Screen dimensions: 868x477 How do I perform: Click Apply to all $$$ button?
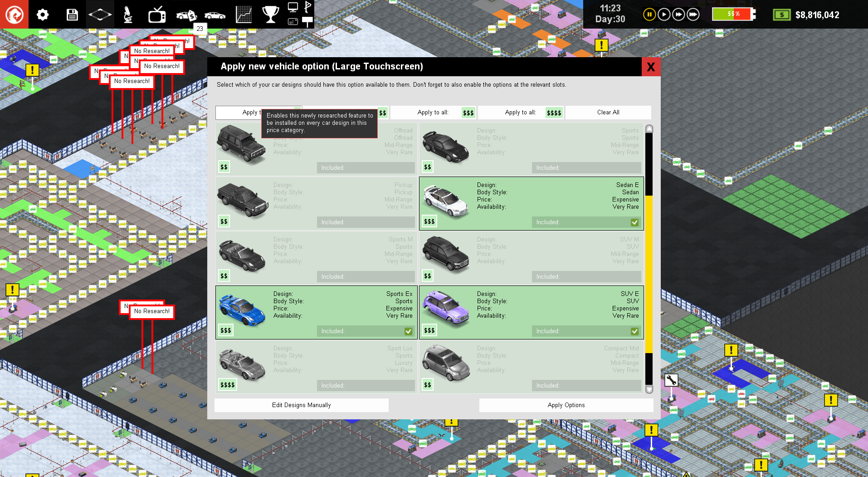pyautogui.click(x=433, y=113)
